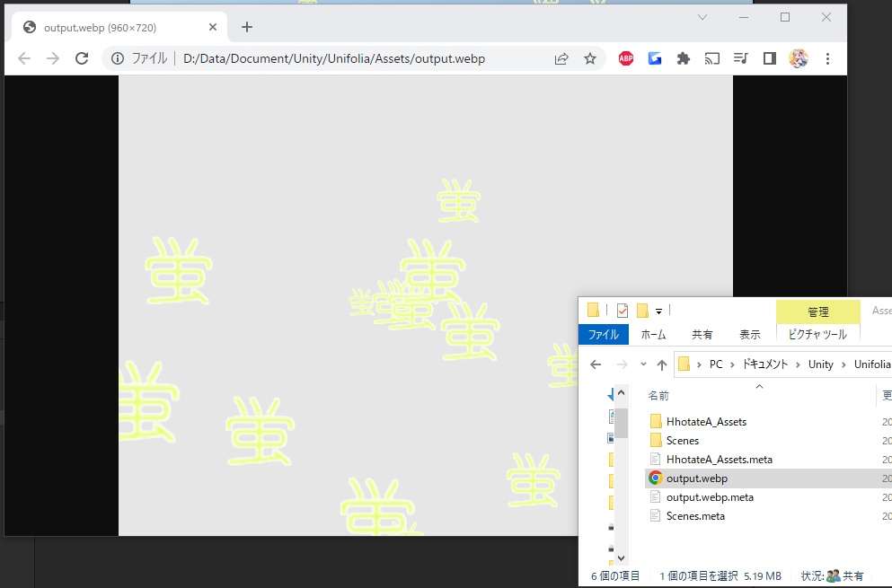Expand the breadcrumb chevron after Unity

pyautogui.click(x=843, y=364)
